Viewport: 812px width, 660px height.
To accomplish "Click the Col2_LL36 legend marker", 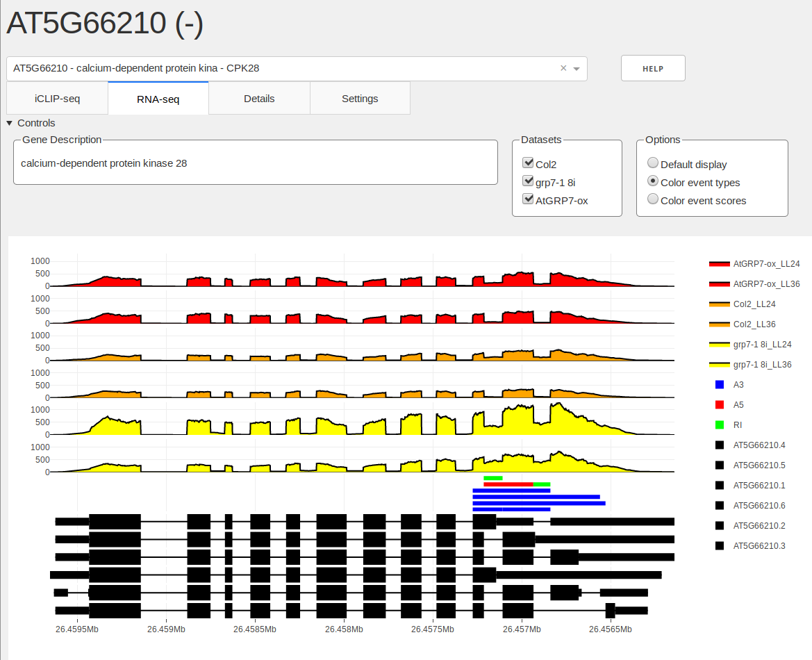I will [720, 324].
